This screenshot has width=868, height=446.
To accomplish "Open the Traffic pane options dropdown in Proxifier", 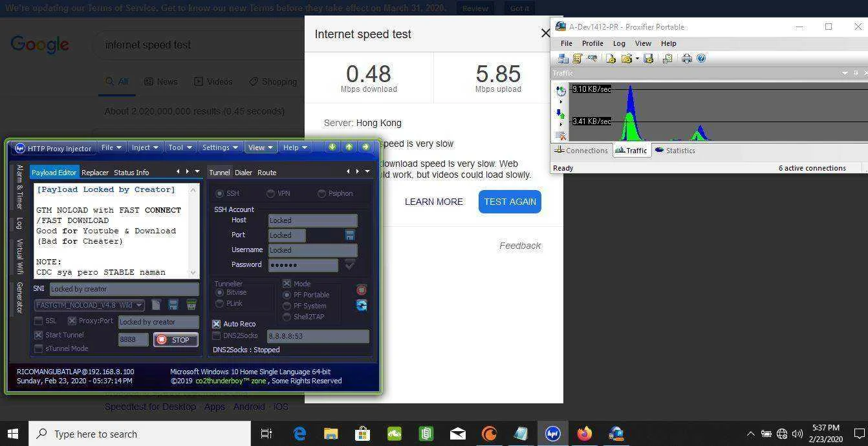I will pos(845,73).
